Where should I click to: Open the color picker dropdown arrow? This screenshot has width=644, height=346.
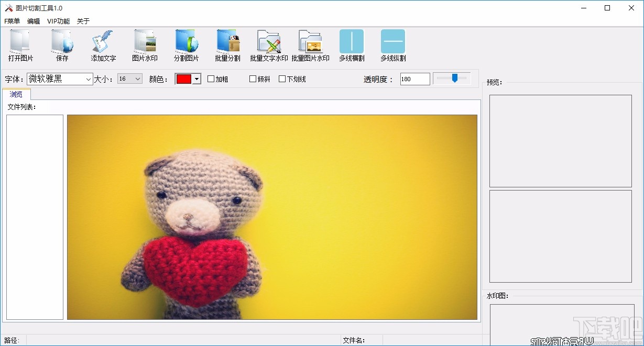(x=197, y=79)
